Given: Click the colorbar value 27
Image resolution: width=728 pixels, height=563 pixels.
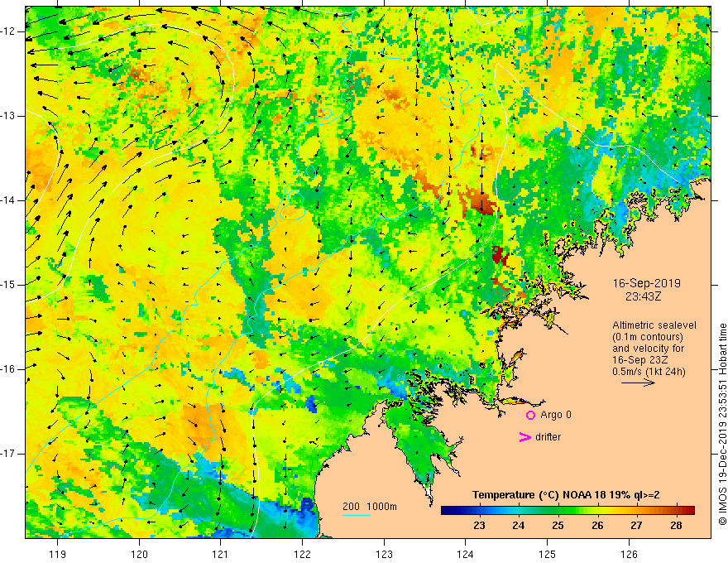Looking at the screenshot, I should (x=636, y=526).
